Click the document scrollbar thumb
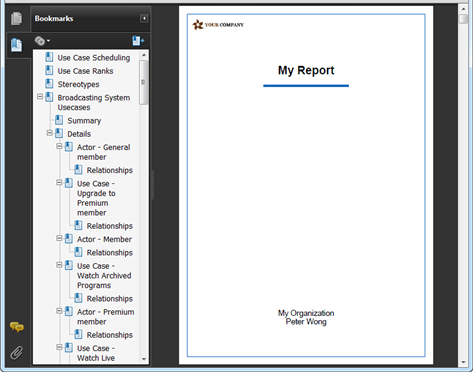The width and height of the screenshot is (473, 372). tap(463, 19)
